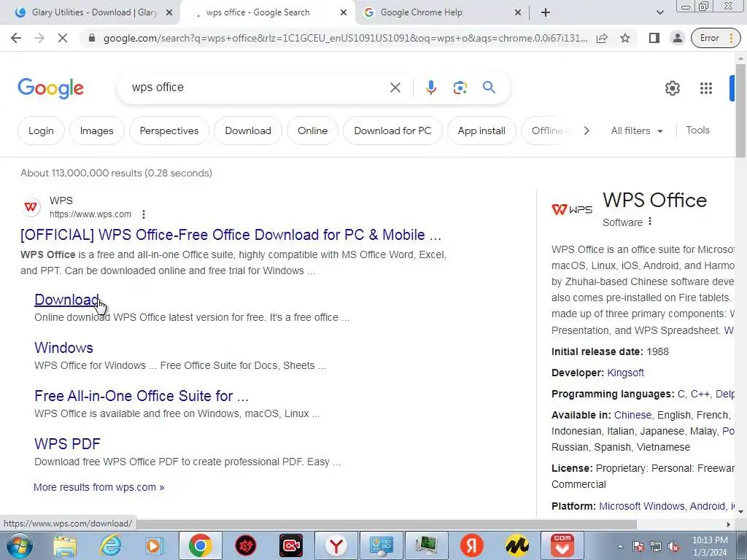
Task: Show more filter chips with right chevron
Action: (x=587, y=131)
